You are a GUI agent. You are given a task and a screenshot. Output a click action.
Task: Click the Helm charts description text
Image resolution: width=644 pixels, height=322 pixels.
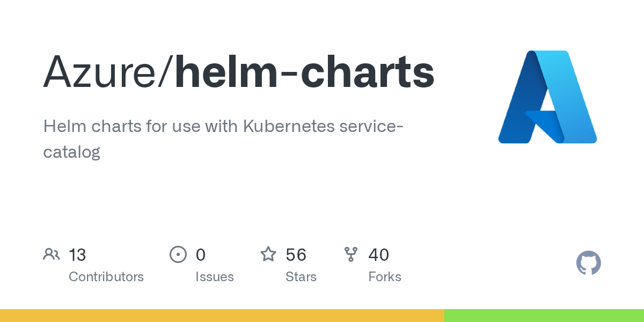(x=224, y=139)
